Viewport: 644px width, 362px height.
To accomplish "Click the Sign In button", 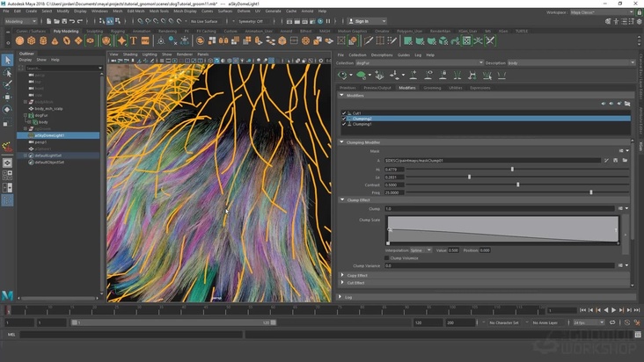I will [x=362, y=21].
